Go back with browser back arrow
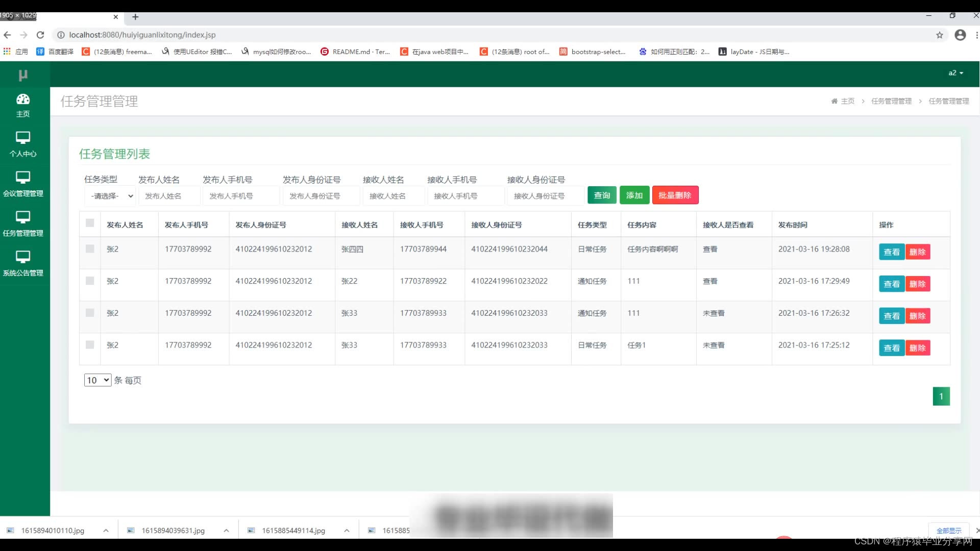The image size is (980, 551). (x=7, y=35)
